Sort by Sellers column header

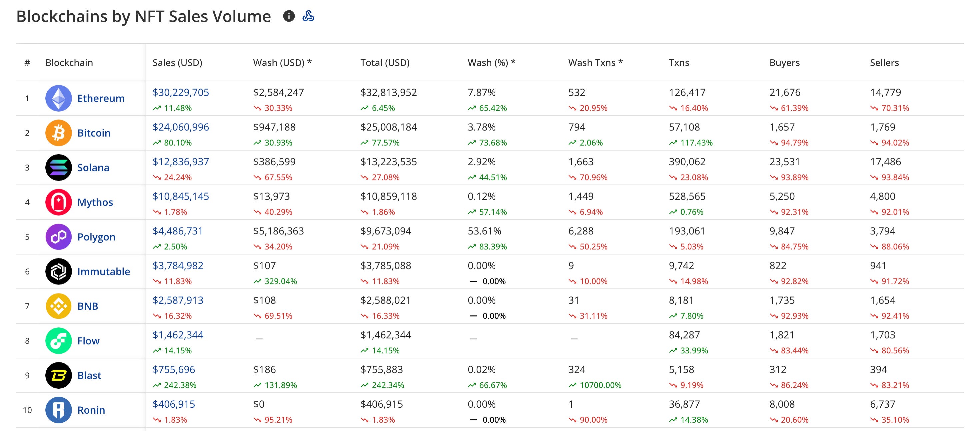[884, 63]
